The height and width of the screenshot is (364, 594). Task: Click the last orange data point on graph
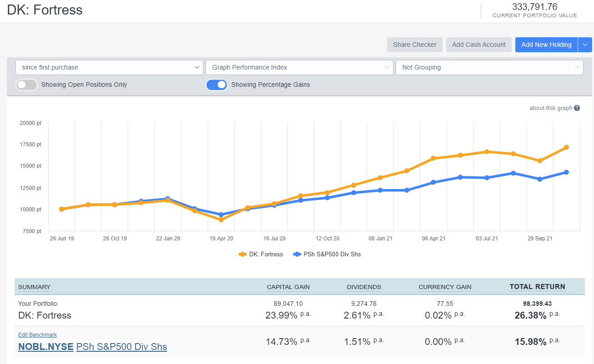566,147
